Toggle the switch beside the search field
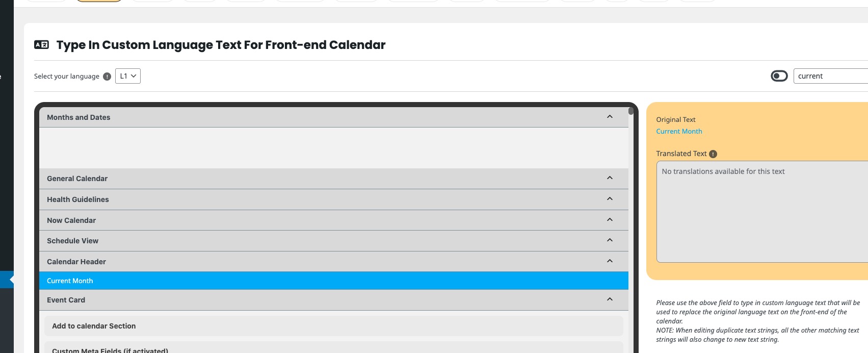868x353 pixels. tap(779, 76)
